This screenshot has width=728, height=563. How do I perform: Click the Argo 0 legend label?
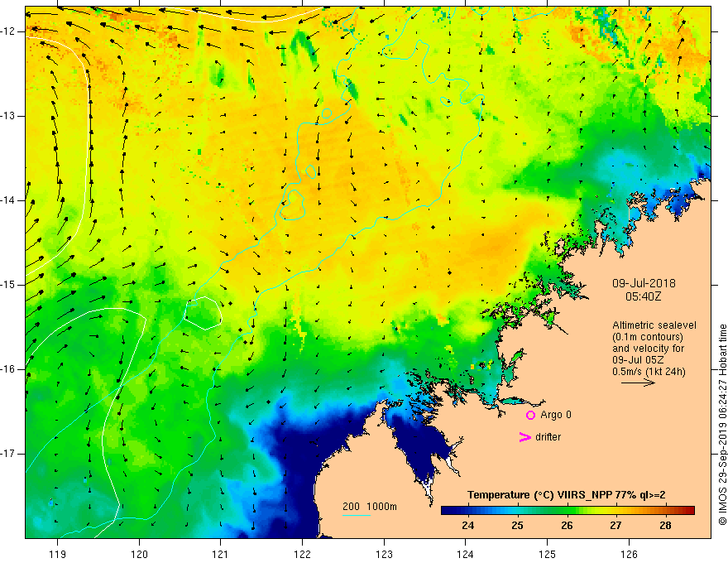click(556, 415)
